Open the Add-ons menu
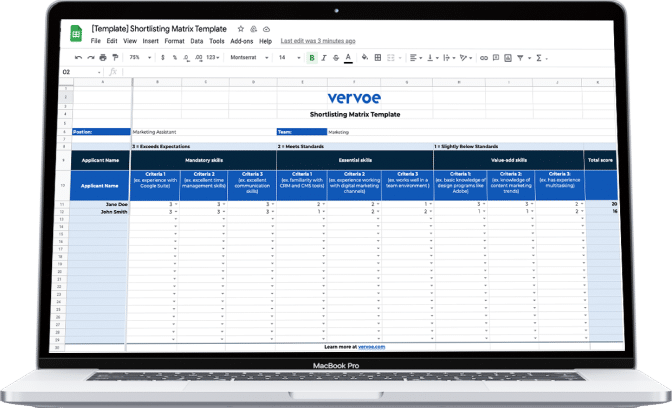The height and width of the screenshot is (408, 672). [x=242, y=41]
